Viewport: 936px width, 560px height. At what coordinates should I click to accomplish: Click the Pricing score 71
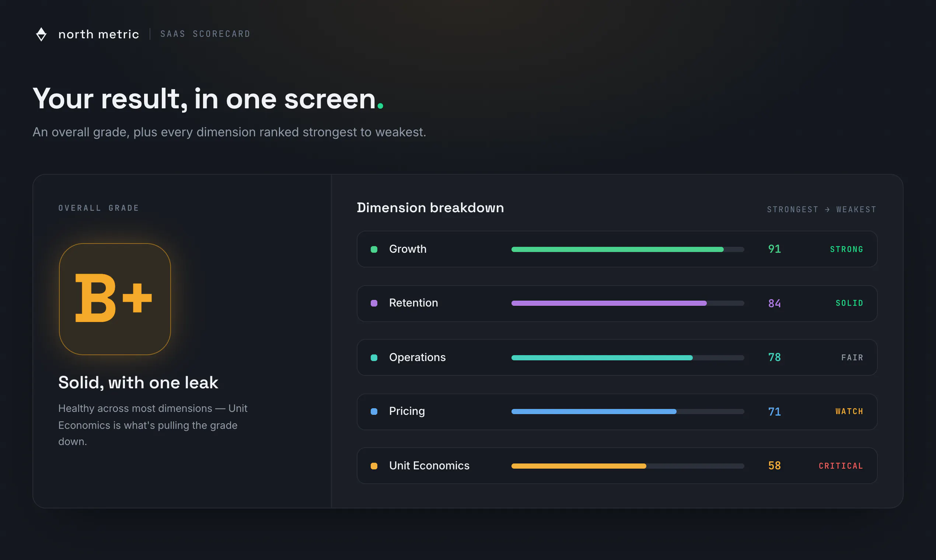click(x=775, y=412)
